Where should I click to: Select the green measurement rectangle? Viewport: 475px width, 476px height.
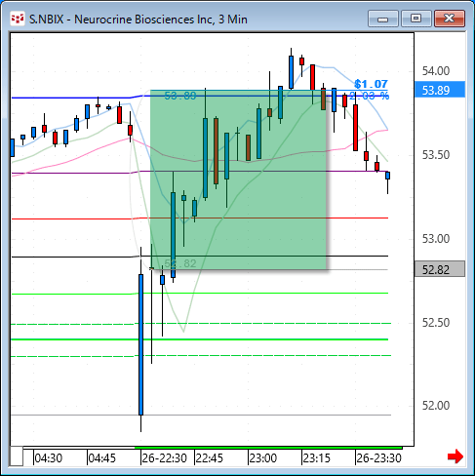tap(238, 179)
